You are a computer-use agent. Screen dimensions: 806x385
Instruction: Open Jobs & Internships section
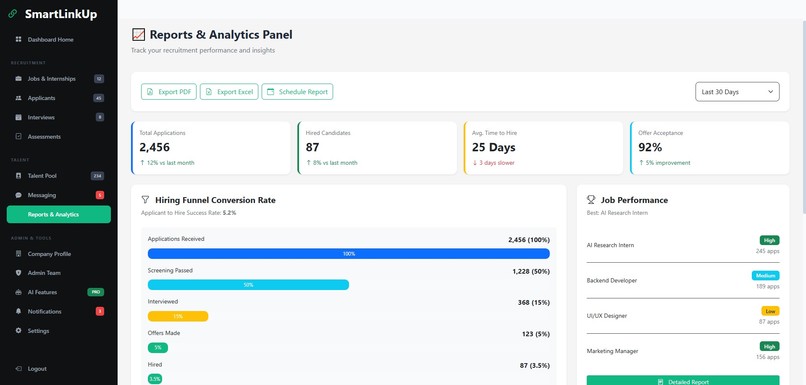59,79
